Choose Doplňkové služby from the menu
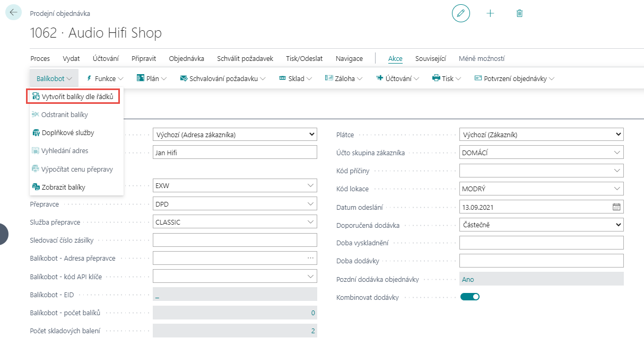The image size is (644, 347). point(67,133)
